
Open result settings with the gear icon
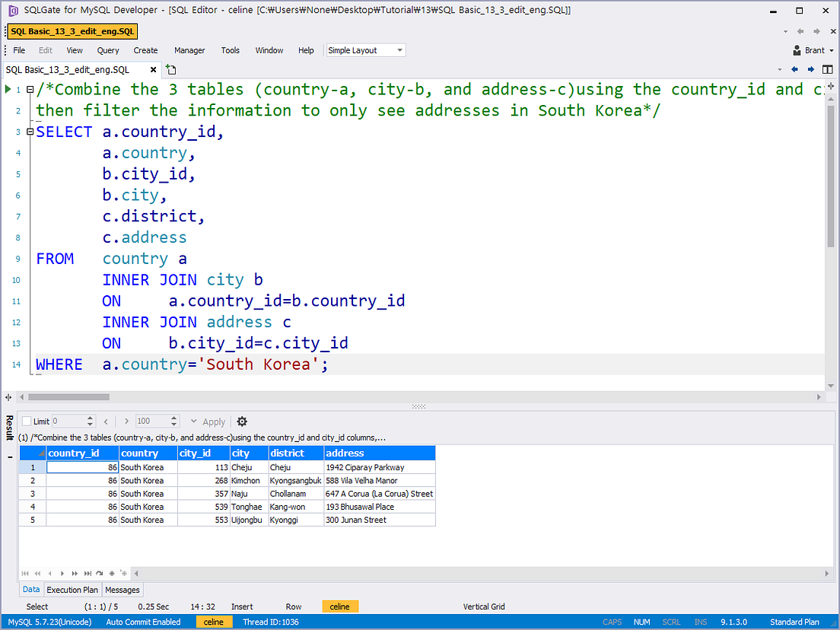click(x=241, y=421)
